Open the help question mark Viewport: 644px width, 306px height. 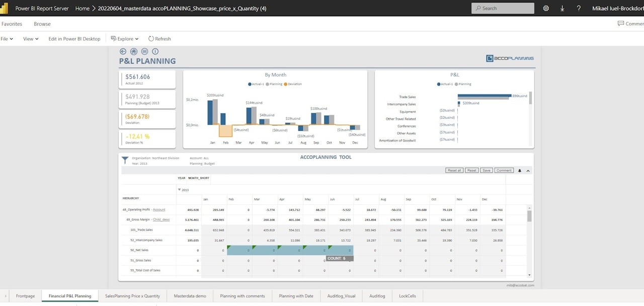coord(579,8)
